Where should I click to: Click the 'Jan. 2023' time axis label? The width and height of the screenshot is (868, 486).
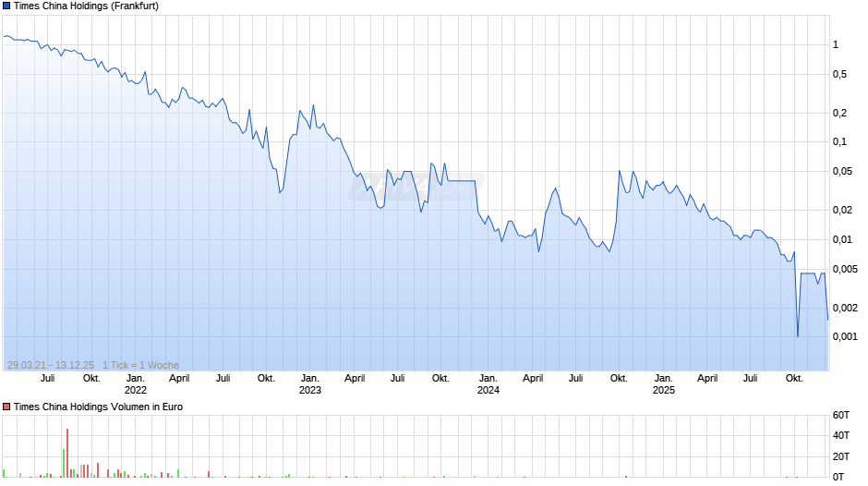310,384
